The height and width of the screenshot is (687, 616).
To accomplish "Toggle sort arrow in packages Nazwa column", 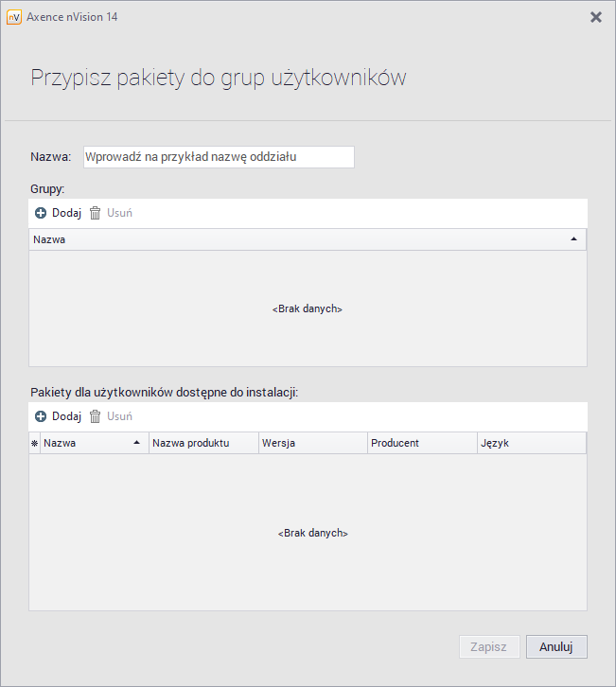I will (136, 443).
